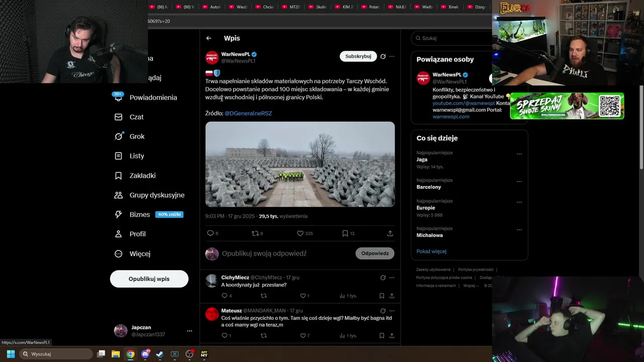Viewport: 644px width, 362px height.
Task: Open the warnewspl.com link
Action: pos(451,117)
